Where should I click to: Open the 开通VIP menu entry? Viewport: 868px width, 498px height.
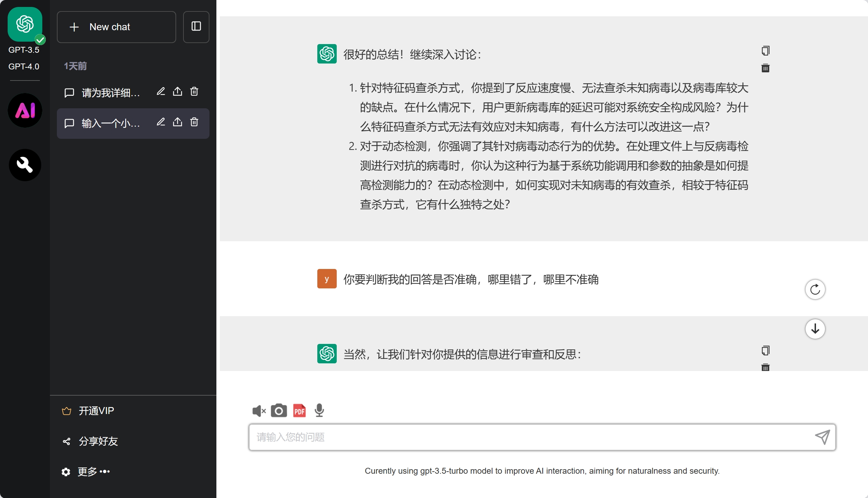tap(96, 411)
